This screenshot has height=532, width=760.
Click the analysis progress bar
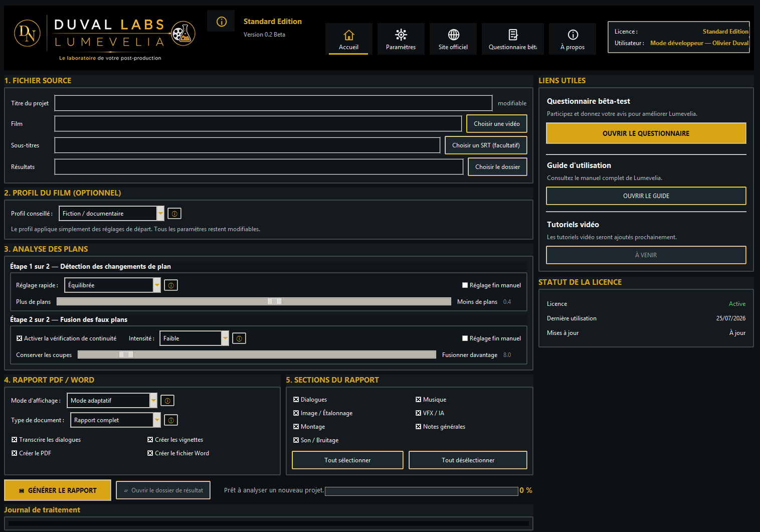(x=421, y=491)
